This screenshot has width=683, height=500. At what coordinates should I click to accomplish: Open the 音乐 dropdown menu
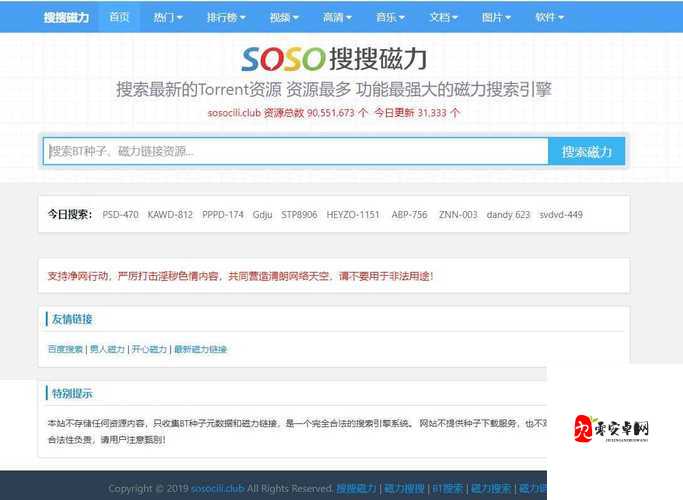pos(390,17)
